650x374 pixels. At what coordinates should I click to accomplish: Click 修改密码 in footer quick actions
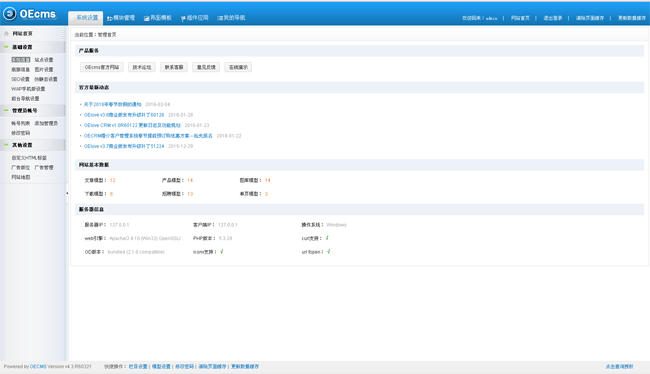184,367
